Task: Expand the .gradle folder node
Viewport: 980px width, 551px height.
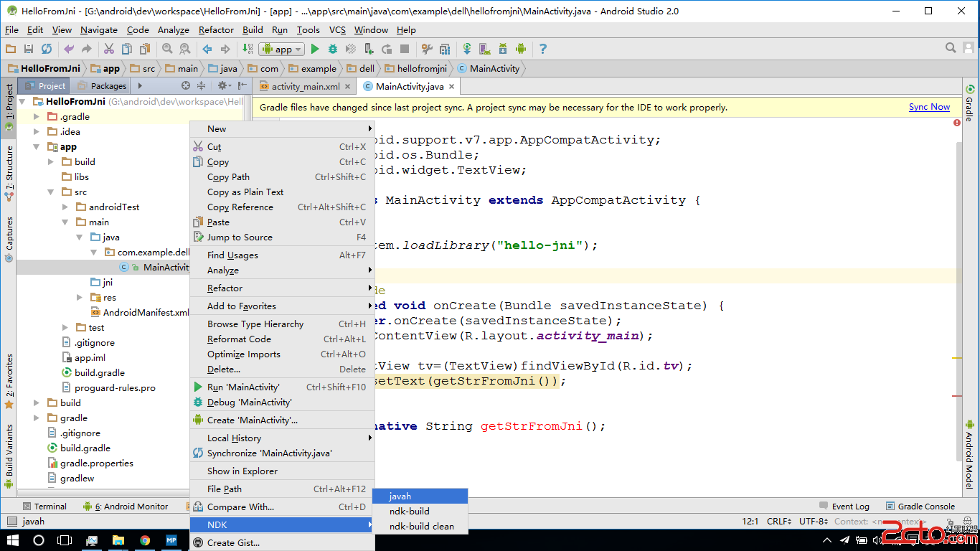Action: click(x=37, y=116)
